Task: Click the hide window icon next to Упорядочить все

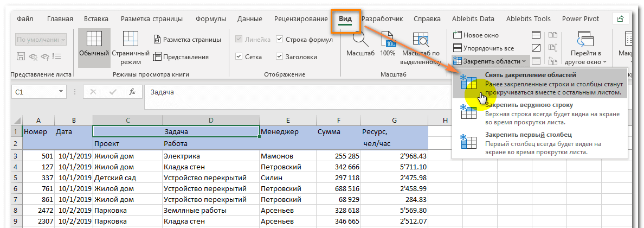Action: (536, 48)
